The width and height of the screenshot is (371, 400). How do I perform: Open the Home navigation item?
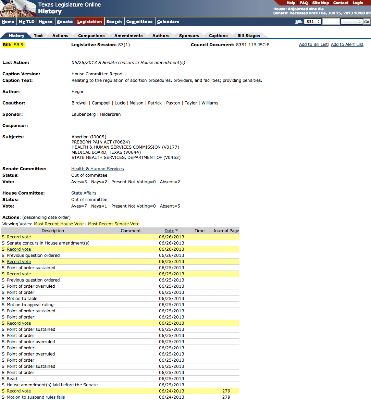pyautogui.click(x=8, y=22)
